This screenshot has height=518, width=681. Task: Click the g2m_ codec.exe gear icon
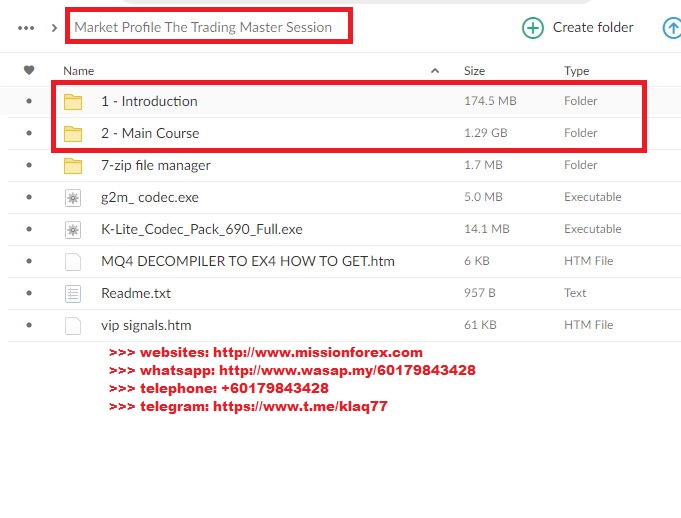(x=73, y=198)
